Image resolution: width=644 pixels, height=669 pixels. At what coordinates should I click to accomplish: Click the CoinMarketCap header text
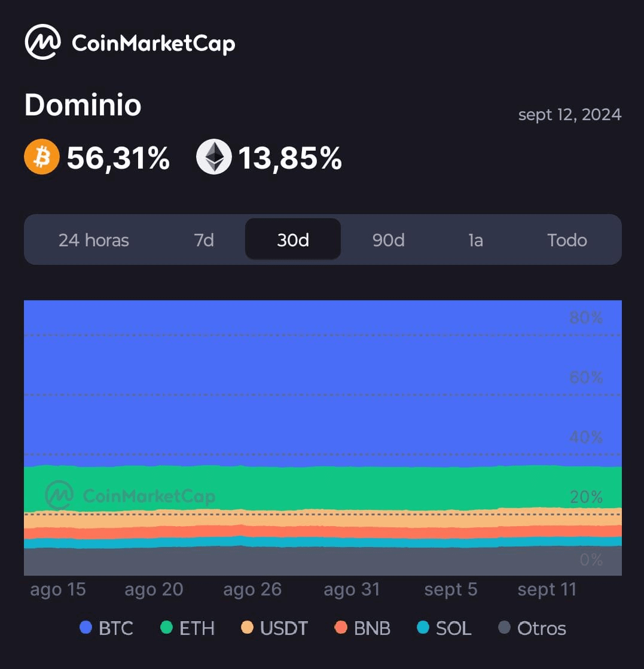click(153, 43)
